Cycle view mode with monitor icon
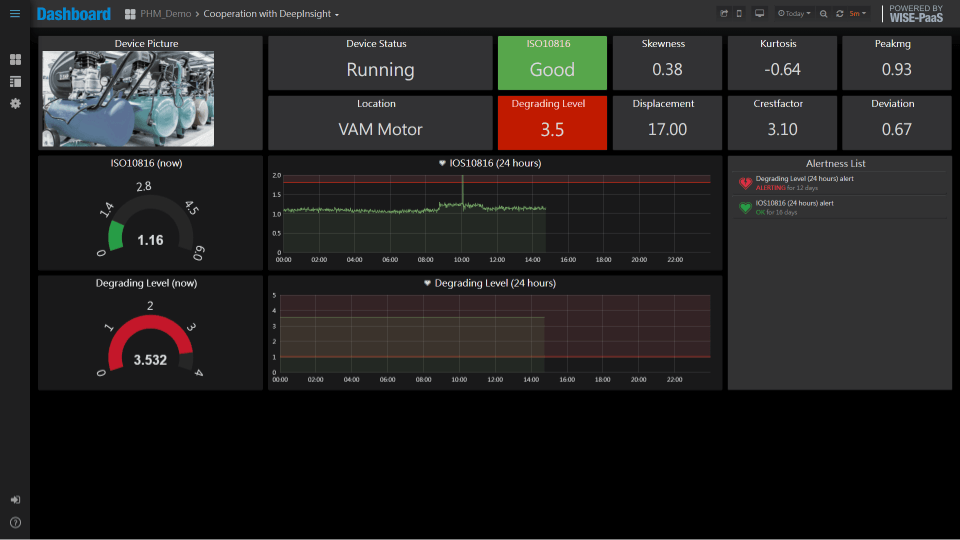This screenshot has height=540, width=960. click(759, 13)
